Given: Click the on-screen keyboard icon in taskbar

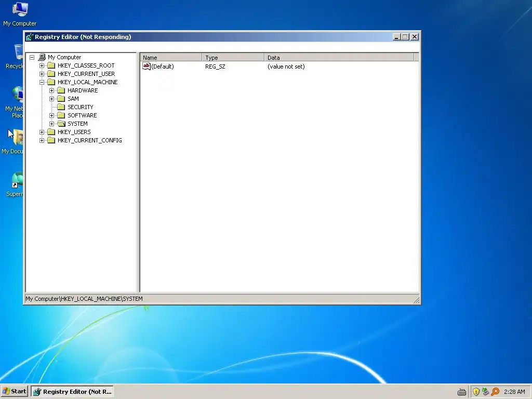Looking at the screenshot, I should click(462, 392).
